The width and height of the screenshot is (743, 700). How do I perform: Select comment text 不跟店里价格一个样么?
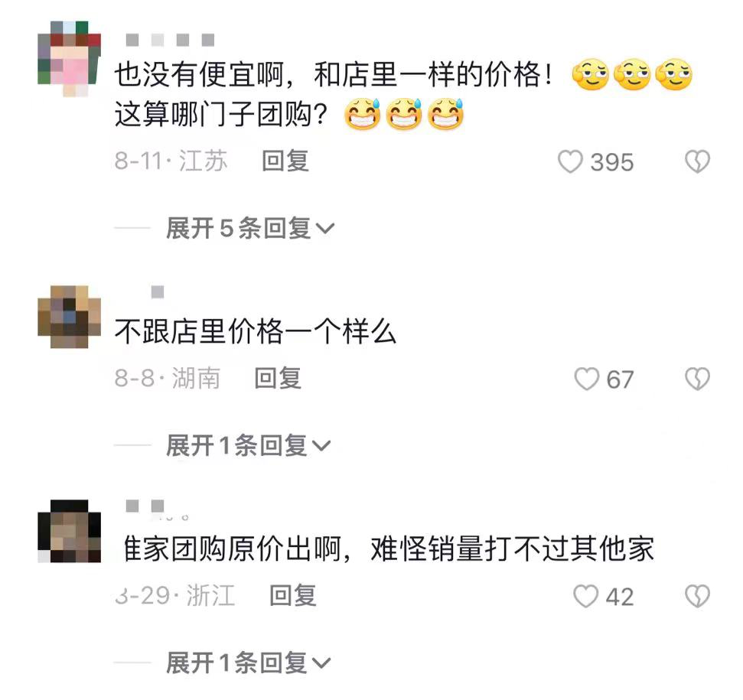tap(255, 331)
